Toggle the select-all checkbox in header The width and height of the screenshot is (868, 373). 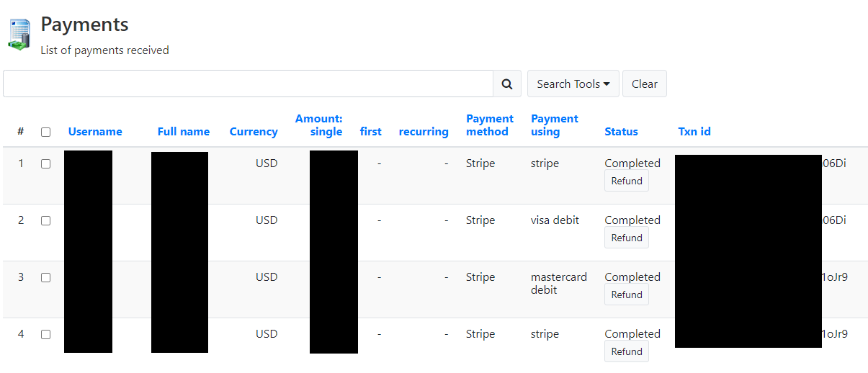pyautogui.click(x=45, y=132)
